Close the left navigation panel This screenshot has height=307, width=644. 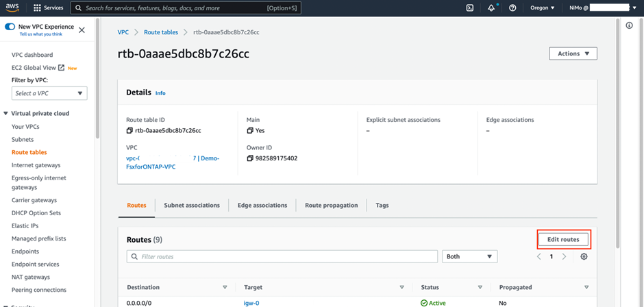(x=82, y=30)
